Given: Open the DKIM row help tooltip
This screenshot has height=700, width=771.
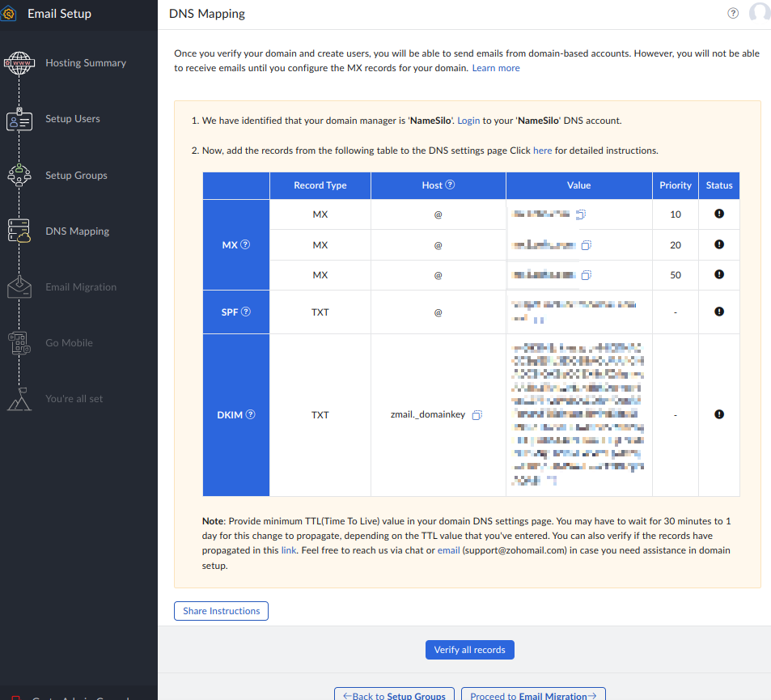Looking at the screenshot, I should click(x=250, y=415).
